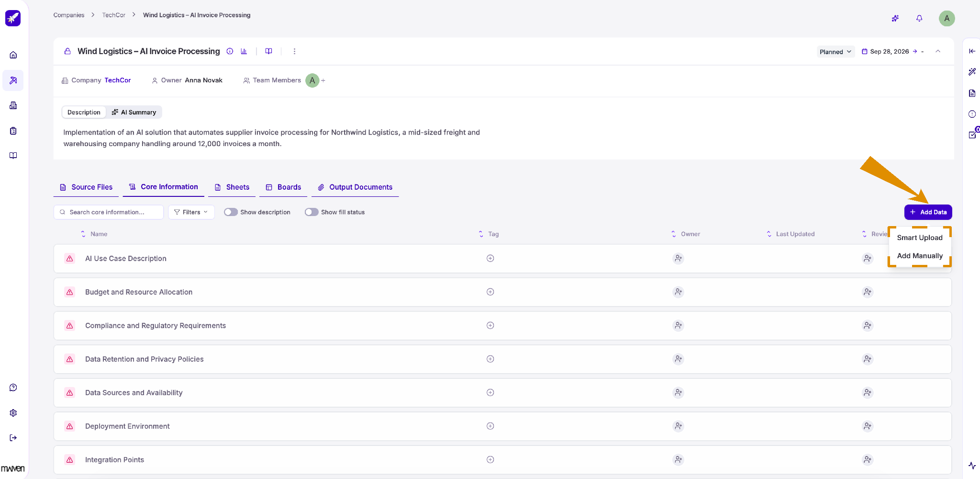Viewport: 980px width, 479px height.
Task: Click the Search core information field
Action: click(x=109, y=212)
